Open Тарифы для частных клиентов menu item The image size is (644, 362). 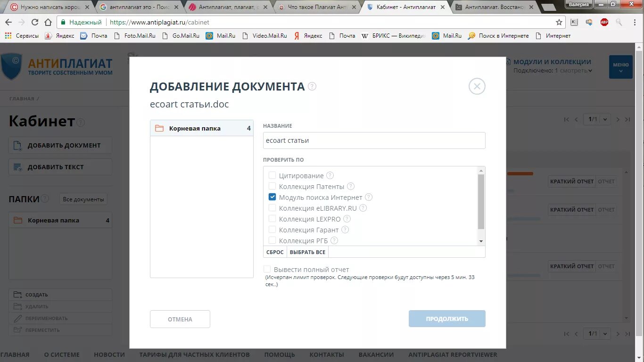[194, 354]
